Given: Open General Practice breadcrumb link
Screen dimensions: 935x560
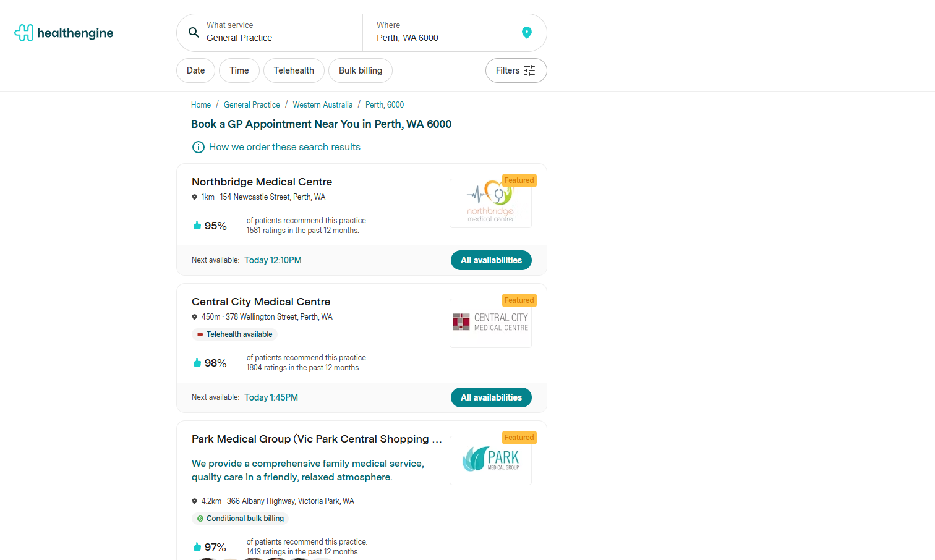Looking at the screenshot, I should click(252, 105).
